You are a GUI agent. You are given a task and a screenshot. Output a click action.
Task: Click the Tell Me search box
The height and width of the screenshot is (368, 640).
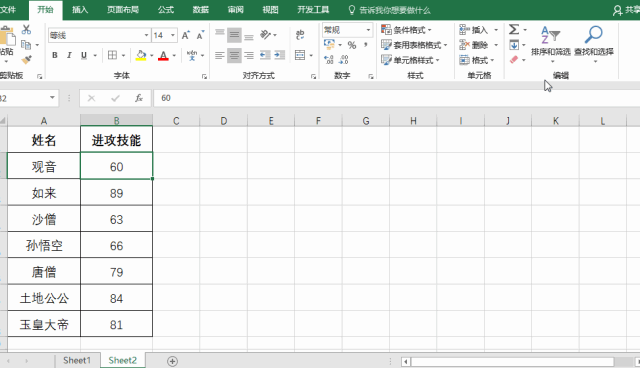click(390, 10)
